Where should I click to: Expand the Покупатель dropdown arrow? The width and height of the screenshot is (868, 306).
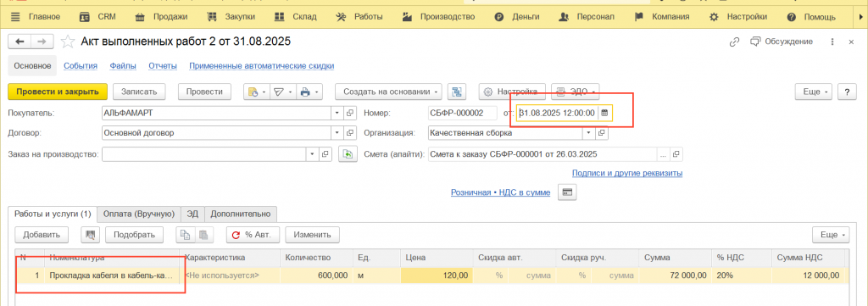point(337,113)
